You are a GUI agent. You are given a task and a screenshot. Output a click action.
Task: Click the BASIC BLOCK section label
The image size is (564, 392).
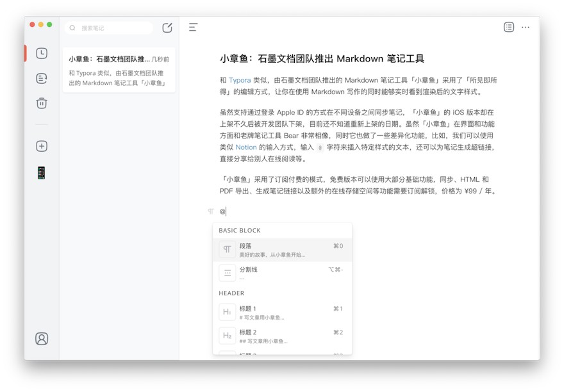(x=240, y=231)
